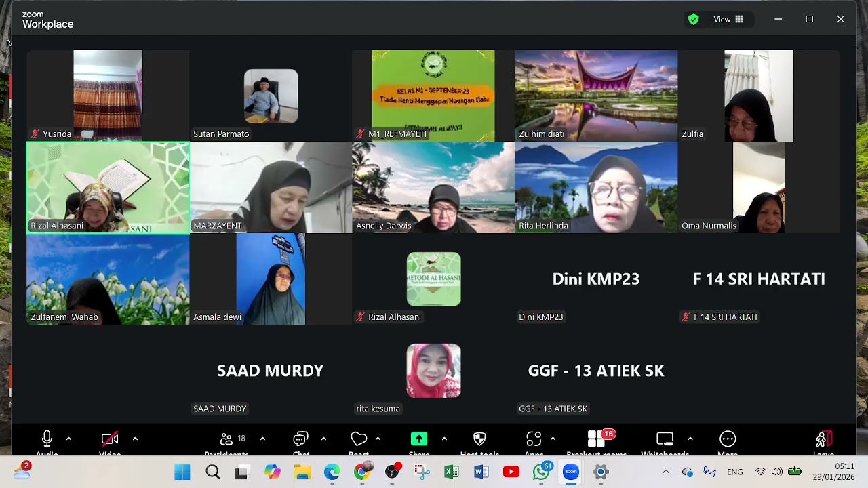Select Zulfia's video tile
This screenshot has width=868, height=488.
(x=759, y=96)
